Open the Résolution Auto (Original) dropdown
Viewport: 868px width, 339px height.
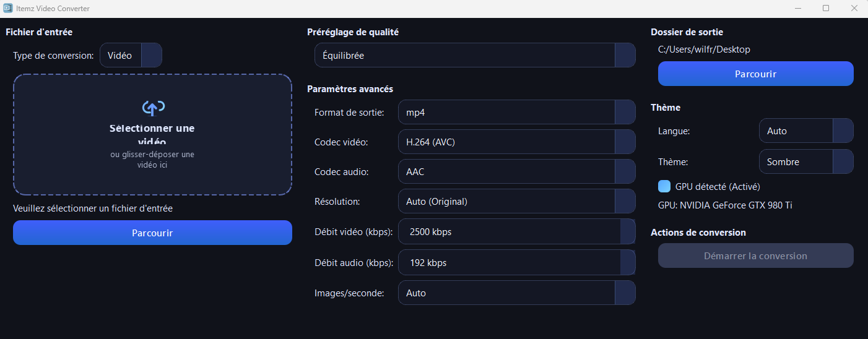click(x=516, y=202)
